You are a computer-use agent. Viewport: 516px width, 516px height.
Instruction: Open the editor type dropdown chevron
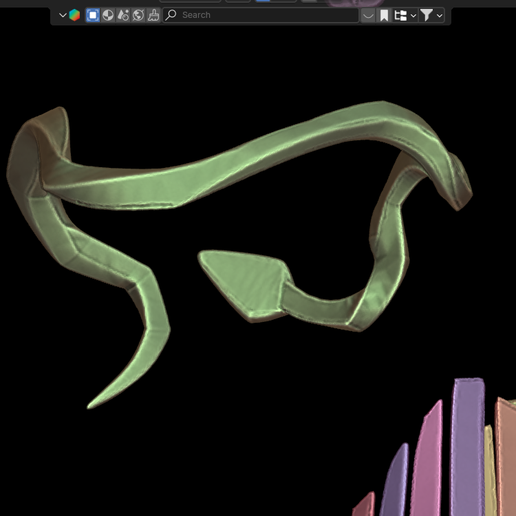coord(62,15)
